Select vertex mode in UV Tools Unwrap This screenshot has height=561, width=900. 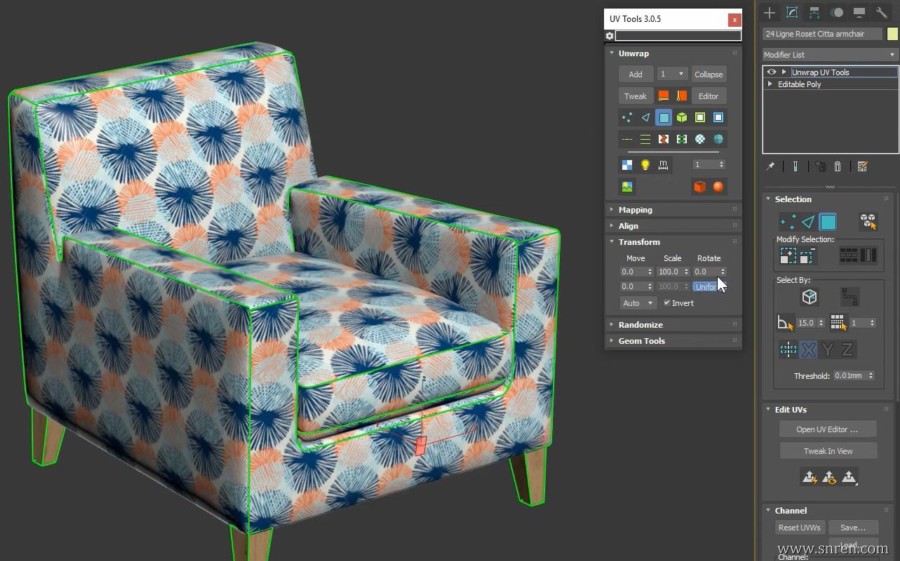tap(627, 118)
